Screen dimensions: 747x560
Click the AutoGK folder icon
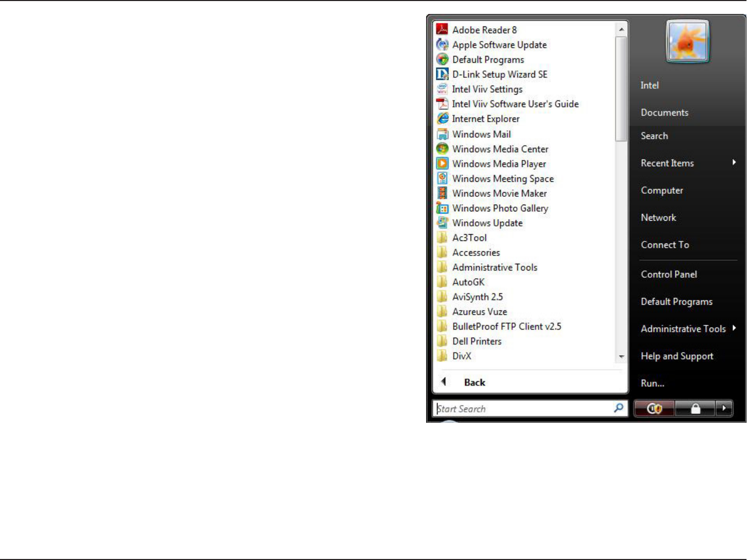pyautogui.click(x=442, y=282)
